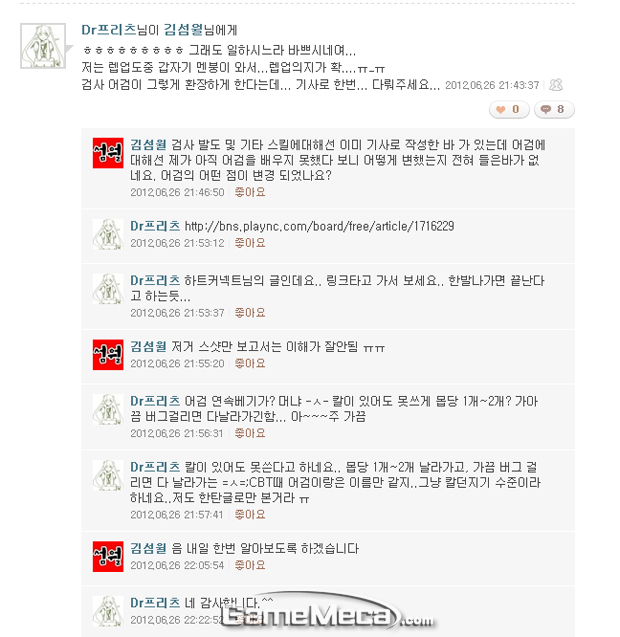620x637 pixels.
Task: Click 김섬월's red avatar on the first reply
Action: pyautogui.click(x=108, y=153)
